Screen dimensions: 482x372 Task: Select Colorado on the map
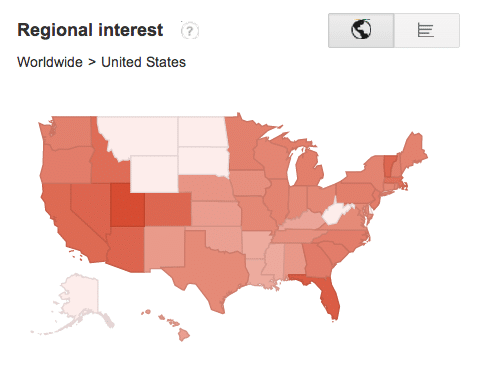click(x=168, y=209)
